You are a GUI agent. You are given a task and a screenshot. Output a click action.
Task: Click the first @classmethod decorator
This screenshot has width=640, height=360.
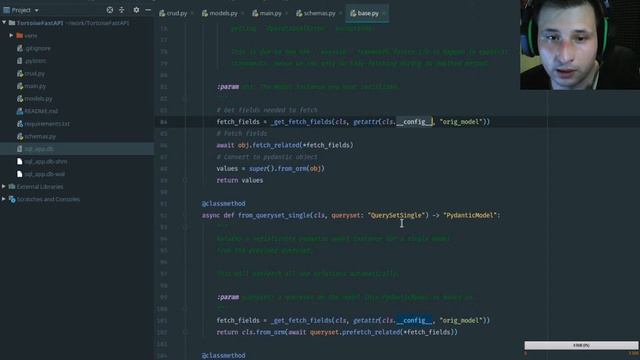(x=223, y=203)
